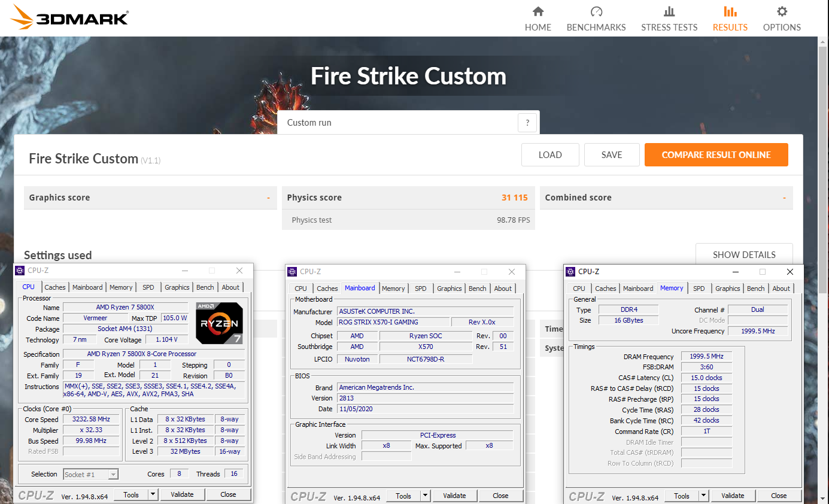Click the 98.78 FPS physics test value
This screenshot has height=504, width=829.
(514, 220)
